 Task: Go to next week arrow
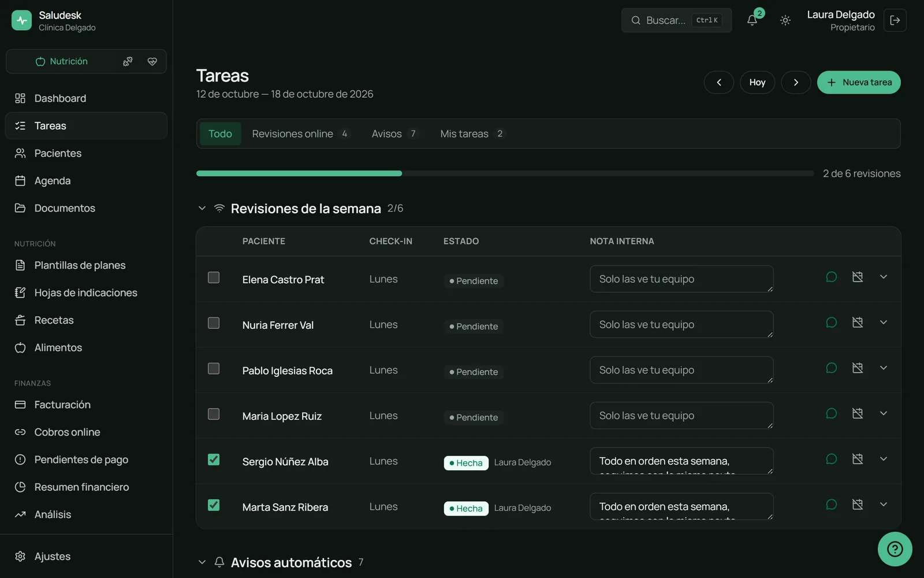coord(796,82)
